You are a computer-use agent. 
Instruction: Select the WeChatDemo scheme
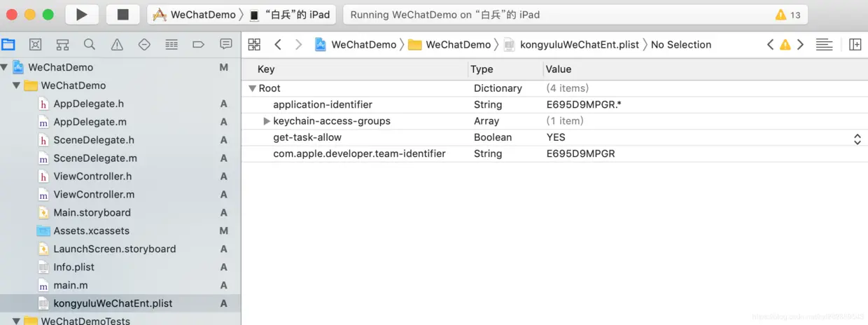pos(196,14)
